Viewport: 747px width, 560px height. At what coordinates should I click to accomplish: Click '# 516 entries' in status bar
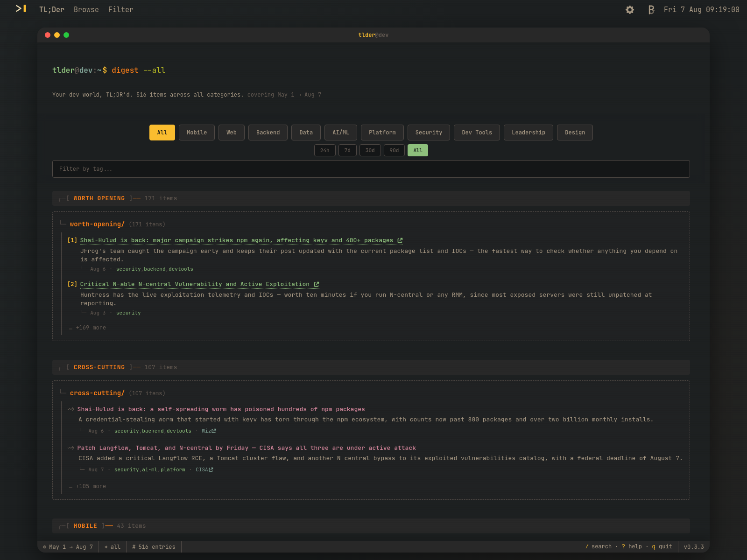tap(154, 547)
